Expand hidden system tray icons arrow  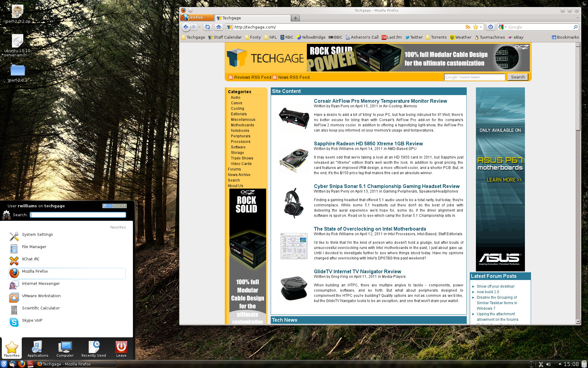coord(560,364)
